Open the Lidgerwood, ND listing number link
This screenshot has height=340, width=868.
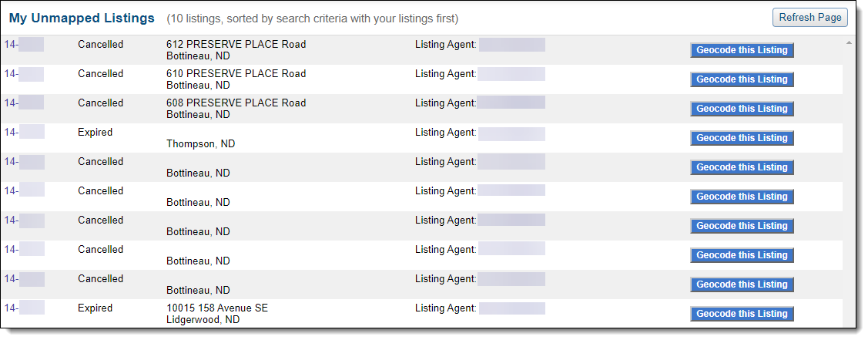coord(24,308)
